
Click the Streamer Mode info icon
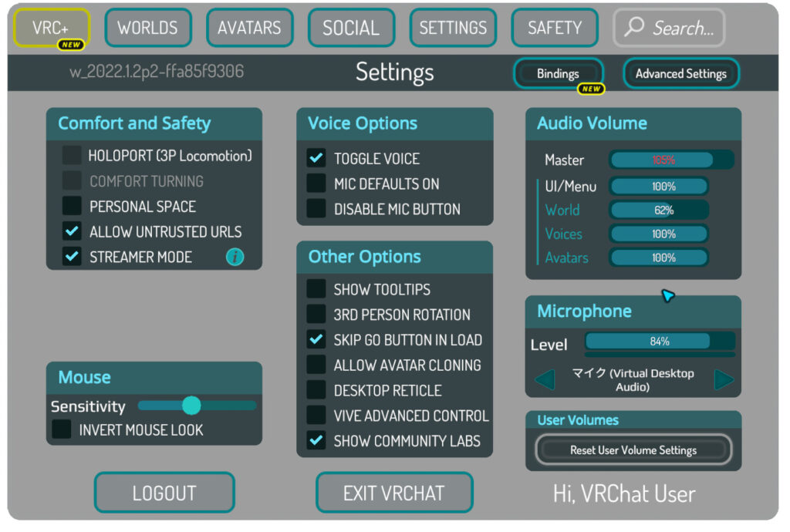[235, 258]
